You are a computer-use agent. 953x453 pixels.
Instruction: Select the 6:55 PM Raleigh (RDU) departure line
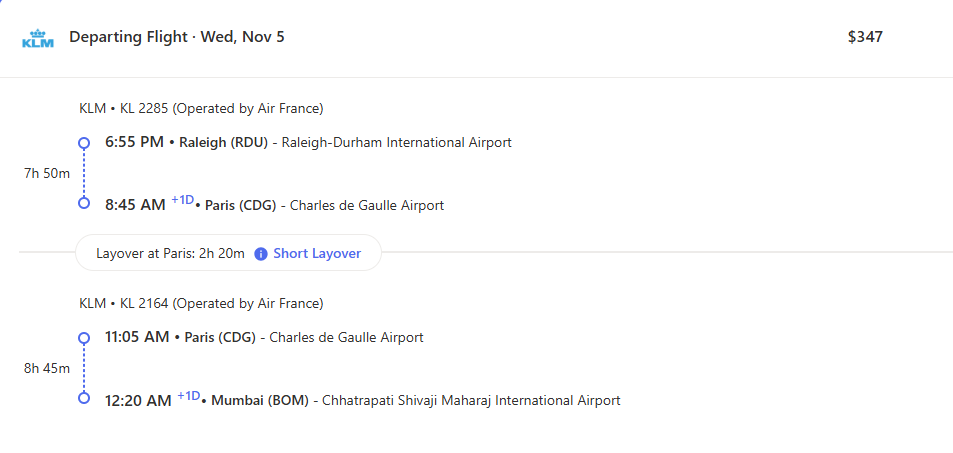(308, 143)
